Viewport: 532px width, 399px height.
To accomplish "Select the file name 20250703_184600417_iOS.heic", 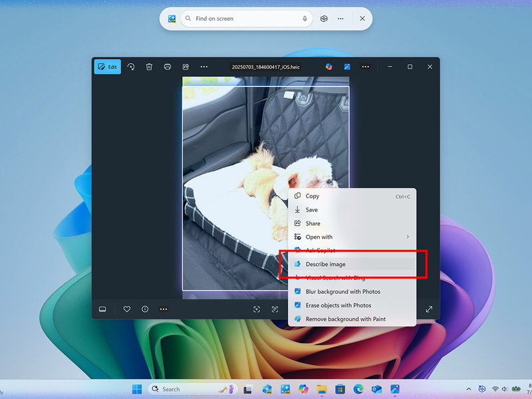I will coord(265,67).
